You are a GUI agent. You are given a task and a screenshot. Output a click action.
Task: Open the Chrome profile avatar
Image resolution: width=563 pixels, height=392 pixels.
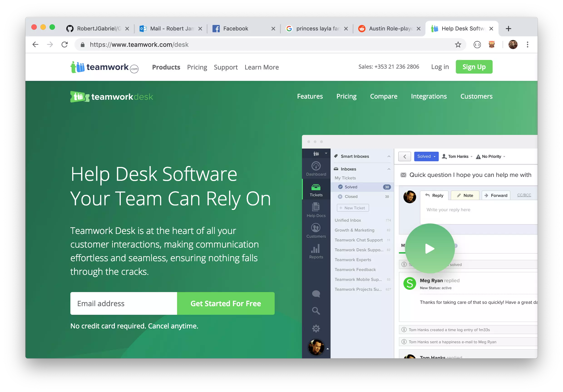[x=513, y=44]
